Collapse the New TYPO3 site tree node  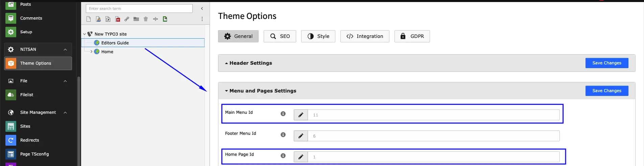85,34
